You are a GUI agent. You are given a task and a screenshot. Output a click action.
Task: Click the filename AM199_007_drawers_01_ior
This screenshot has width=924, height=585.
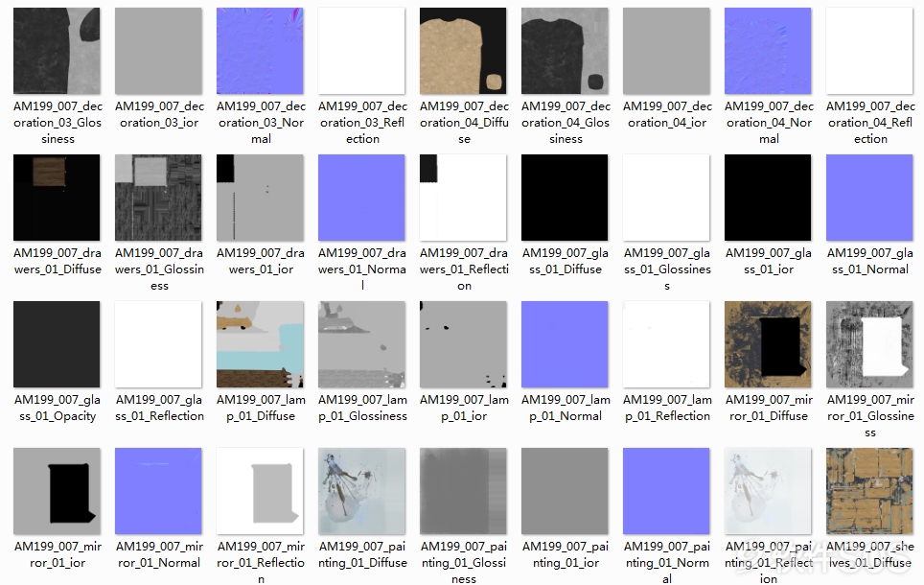[261, 261]
